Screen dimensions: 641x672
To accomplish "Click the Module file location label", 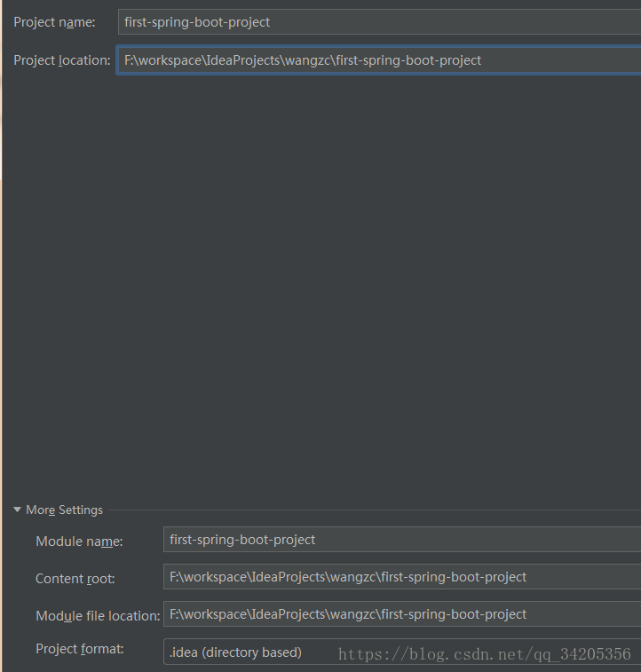I will (x=99, y=616).
